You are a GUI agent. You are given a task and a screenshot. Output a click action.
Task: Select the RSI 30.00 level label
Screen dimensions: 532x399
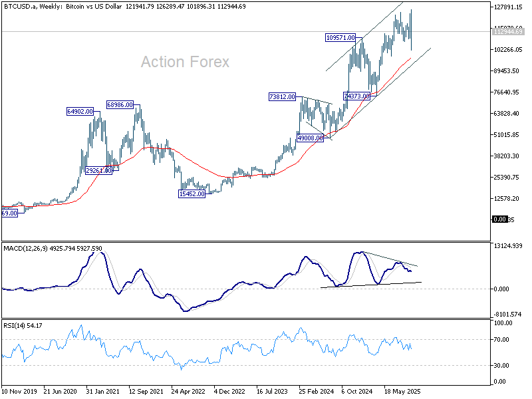click(x=501, y=365)
